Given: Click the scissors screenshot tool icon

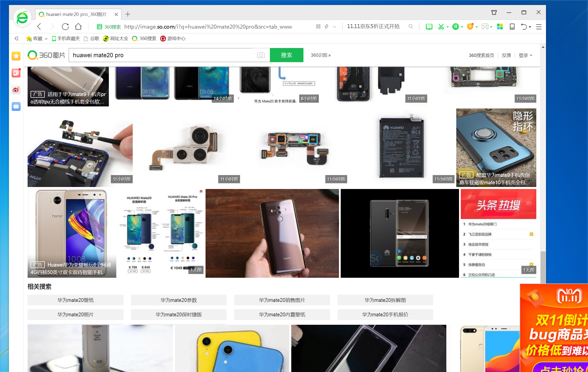Looking at the screenshot, I should pos(441,27).
